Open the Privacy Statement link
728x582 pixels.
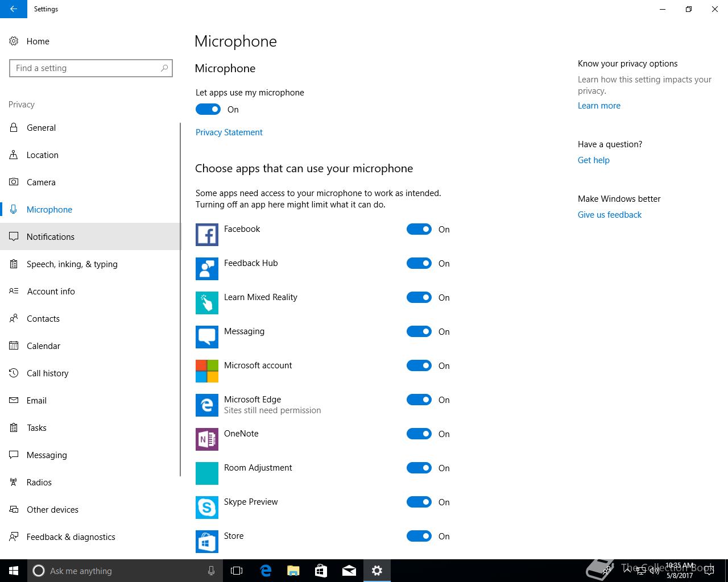(229, 132)
